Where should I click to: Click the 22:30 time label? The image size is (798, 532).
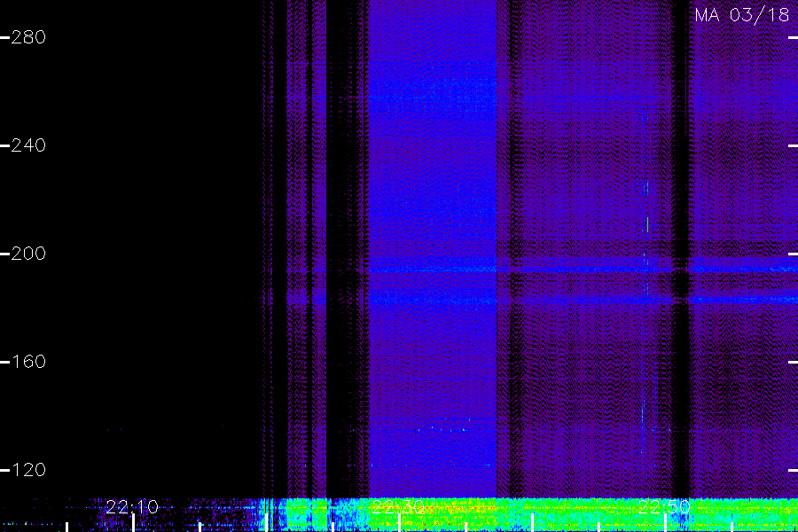pyautogui.click(x=398, y=507)
